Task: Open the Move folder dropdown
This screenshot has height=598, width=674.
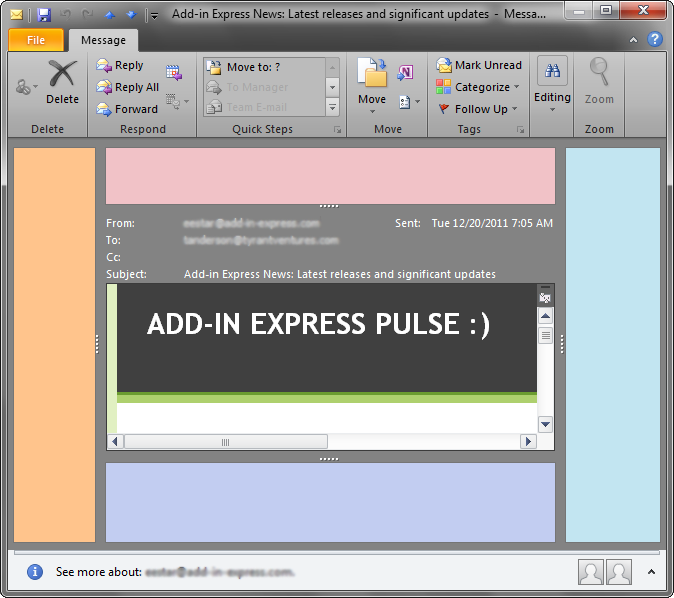Action: (x=372, y=85)
